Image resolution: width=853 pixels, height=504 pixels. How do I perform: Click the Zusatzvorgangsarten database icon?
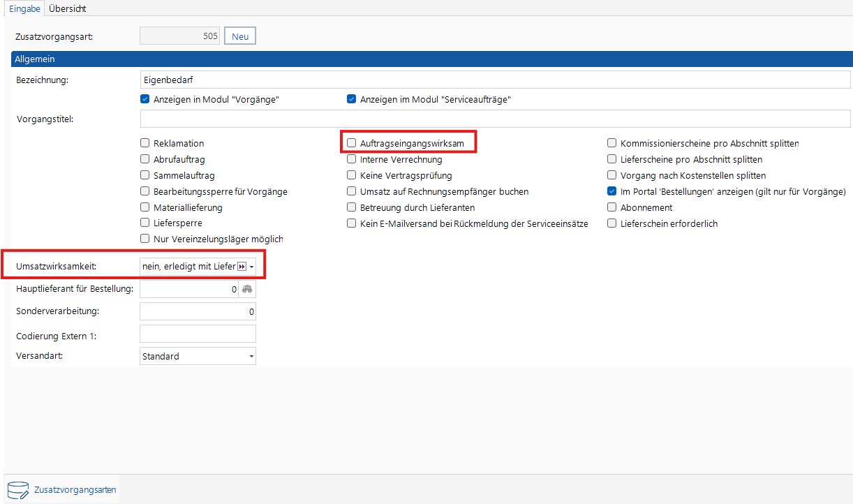(18, 489)
